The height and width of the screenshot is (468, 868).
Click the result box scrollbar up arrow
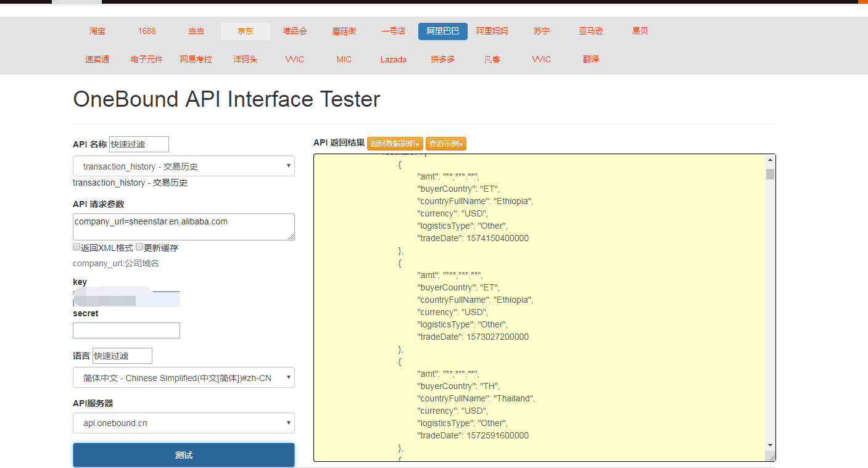(770, 161)
